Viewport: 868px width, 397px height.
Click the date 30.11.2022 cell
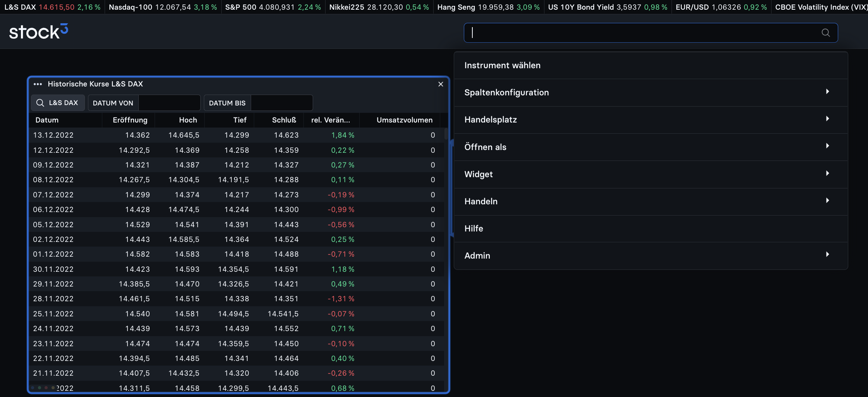(53, 269)
